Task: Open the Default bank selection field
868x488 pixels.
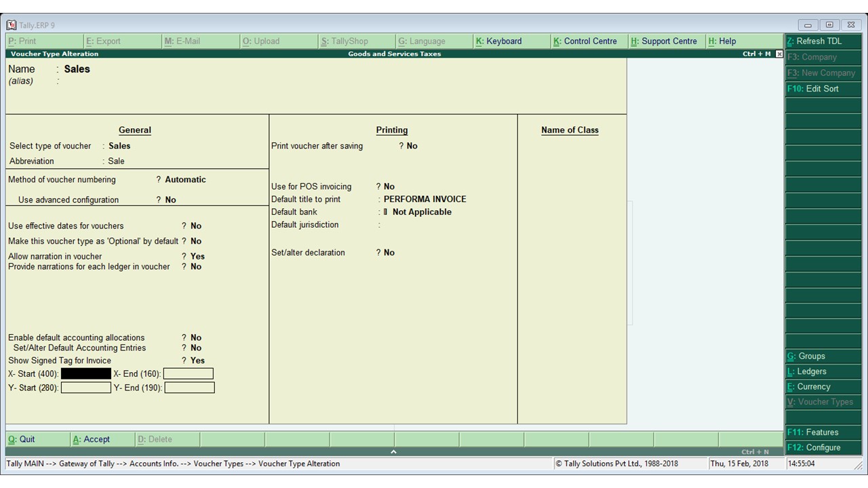Action: click(420, 211)
